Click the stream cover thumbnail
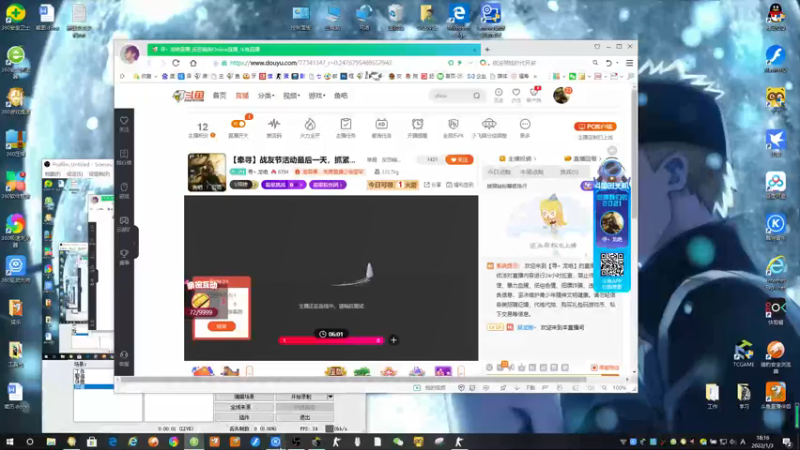 pyautogui.click(x=207, y=172)
